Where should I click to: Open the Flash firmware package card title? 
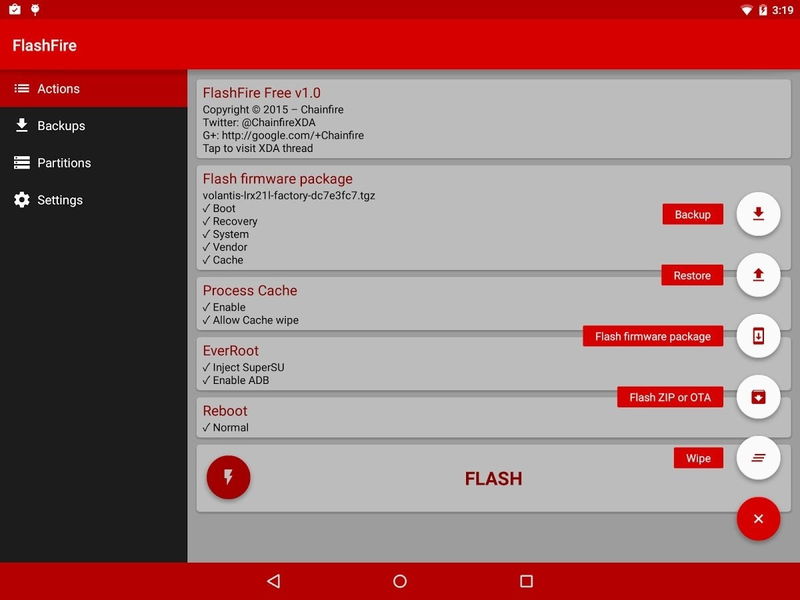[278, 179]
